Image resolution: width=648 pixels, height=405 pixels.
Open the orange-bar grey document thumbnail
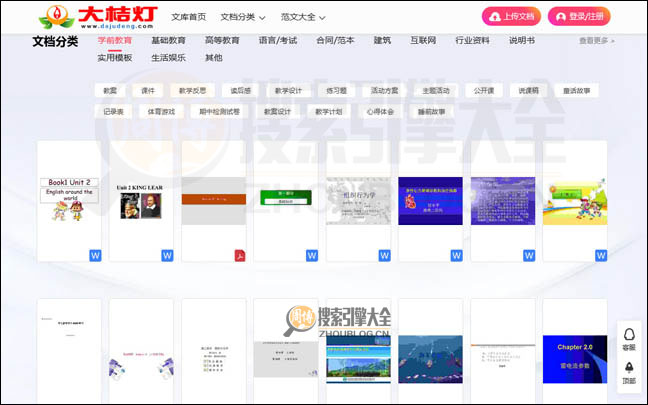click(214, 201)
